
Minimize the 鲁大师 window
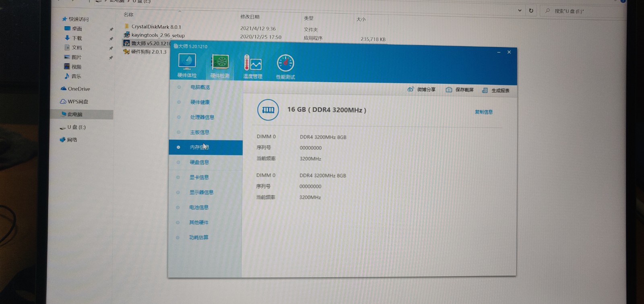tap(499, 52)
